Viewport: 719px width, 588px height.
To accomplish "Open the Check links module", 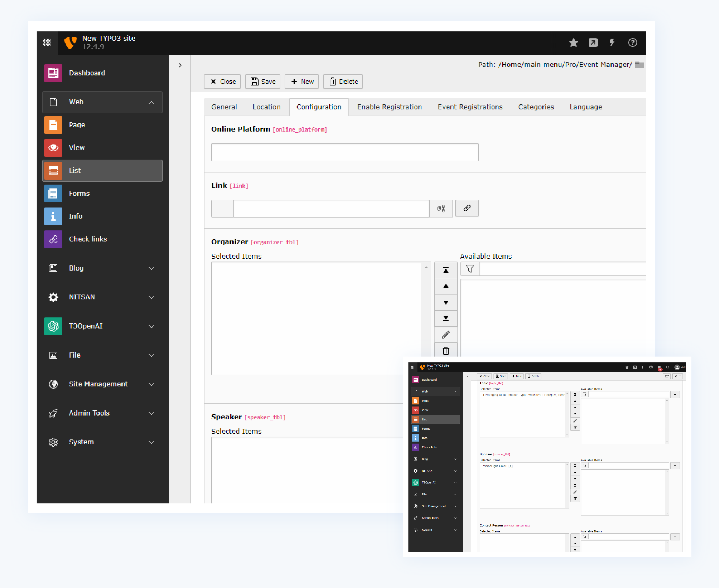I will point(88,239).
